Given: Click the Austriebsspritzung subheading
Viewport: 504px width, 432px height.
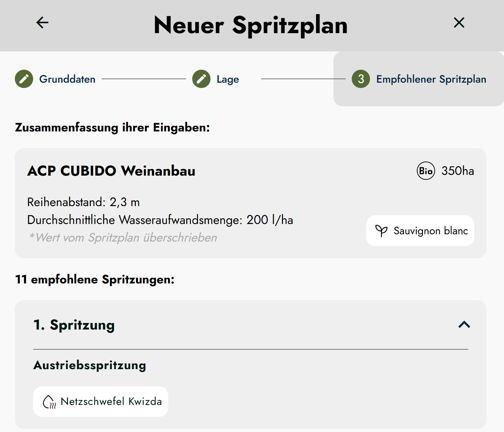Looking at the screenshot, I should click(x=90, y=365).
